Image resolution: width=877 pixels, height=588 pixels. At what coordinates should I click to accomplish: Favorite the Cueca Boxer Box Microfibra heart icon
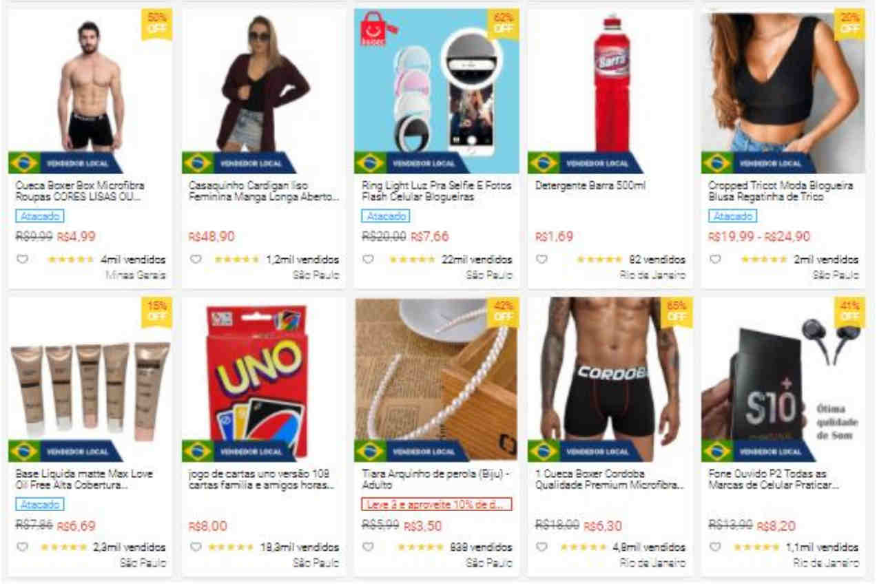[x=22, y=260]
